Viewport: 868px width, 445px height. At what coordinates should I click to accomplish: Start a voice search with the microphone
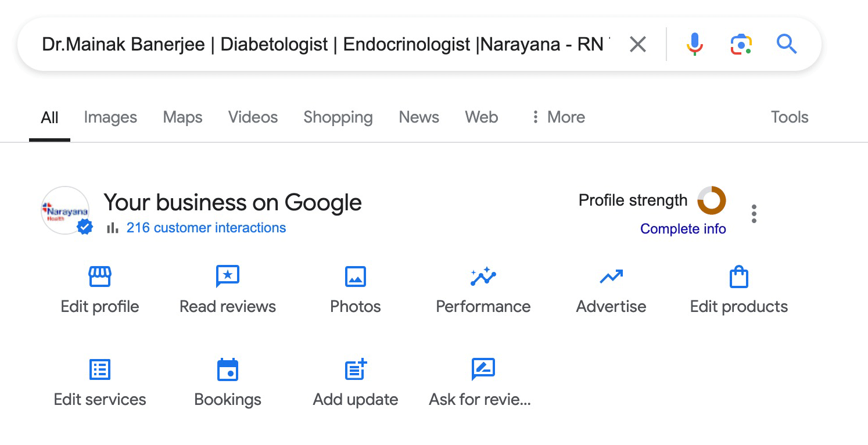[695, 44]
